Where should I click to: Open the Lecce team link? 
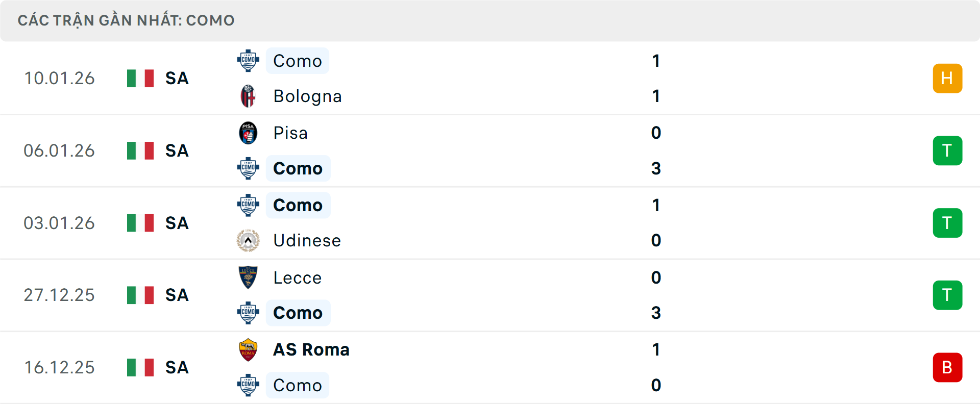pos(297,277)
